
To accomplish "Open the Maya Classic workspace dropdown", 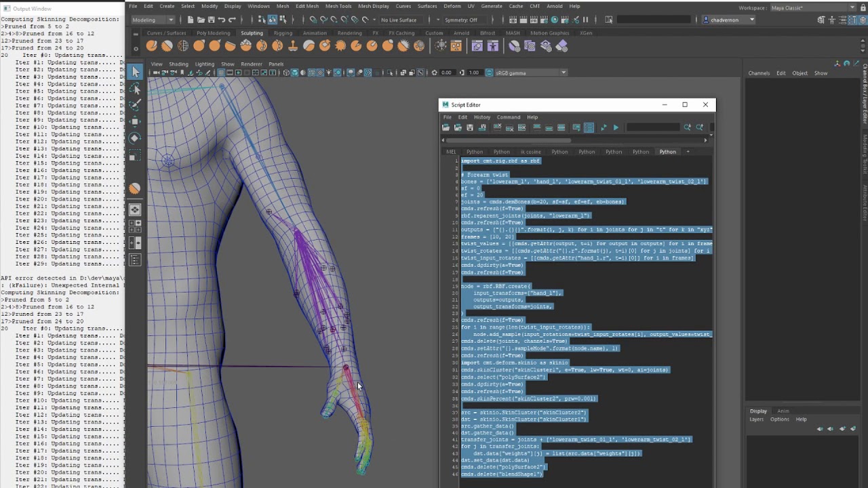I will coord(813,7).
